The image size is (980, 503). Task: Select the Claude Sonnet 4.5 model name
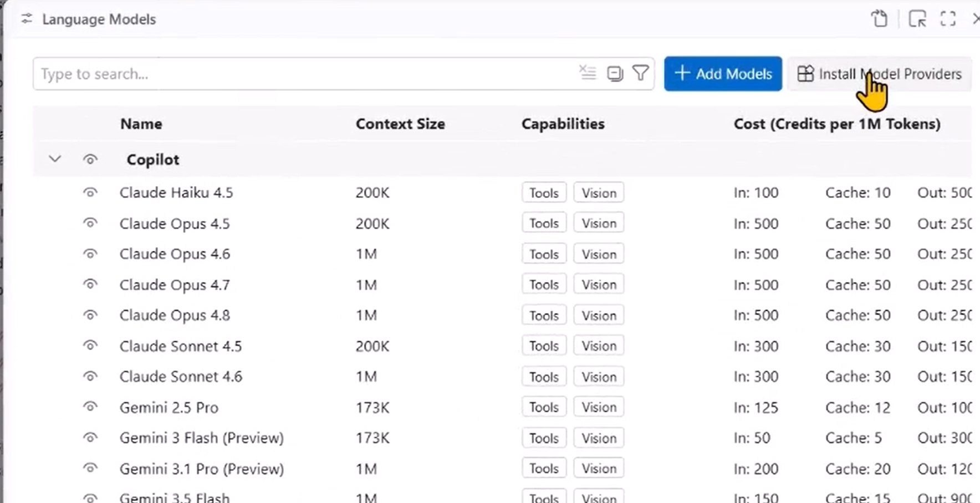[181, 346]
